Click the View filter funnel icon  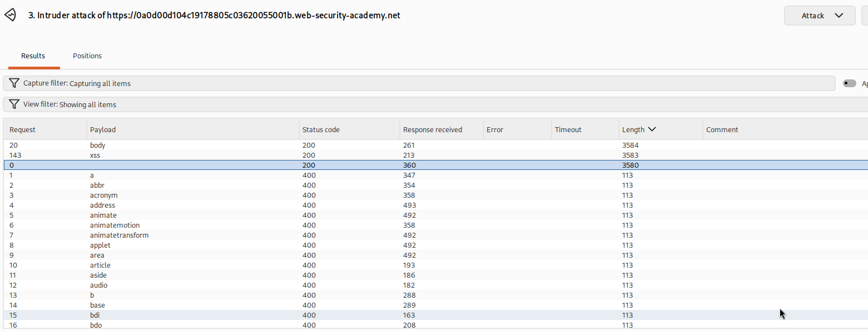click(14, 104)
